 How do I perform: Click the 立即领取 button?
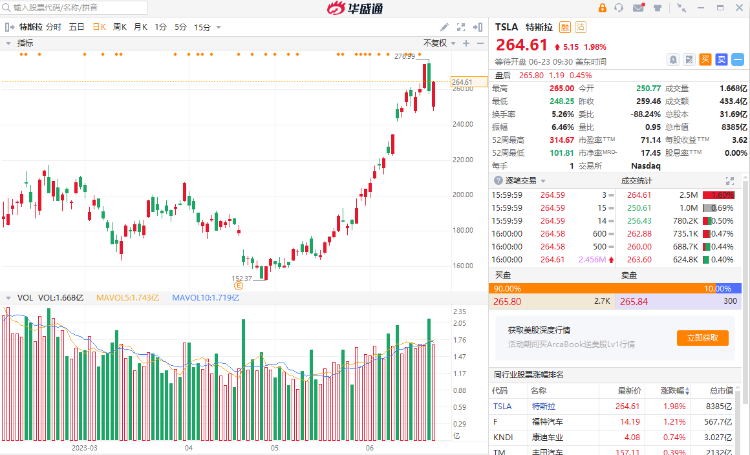[703, 338]
